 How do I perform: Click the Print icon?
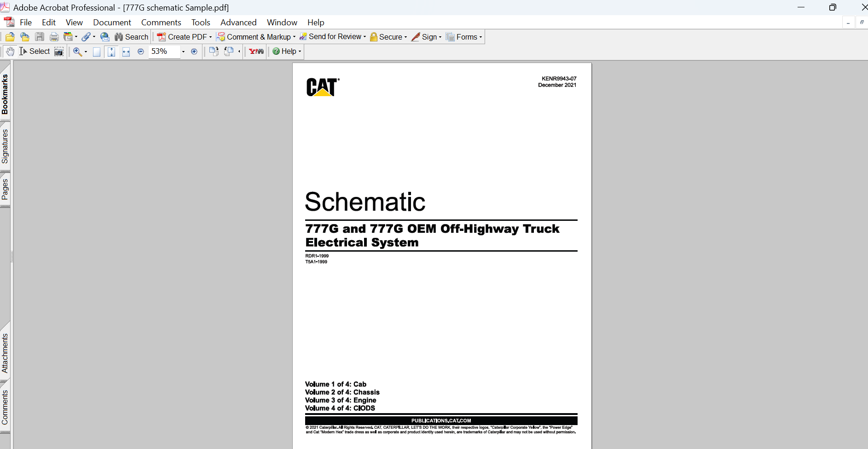pos(54,37)
